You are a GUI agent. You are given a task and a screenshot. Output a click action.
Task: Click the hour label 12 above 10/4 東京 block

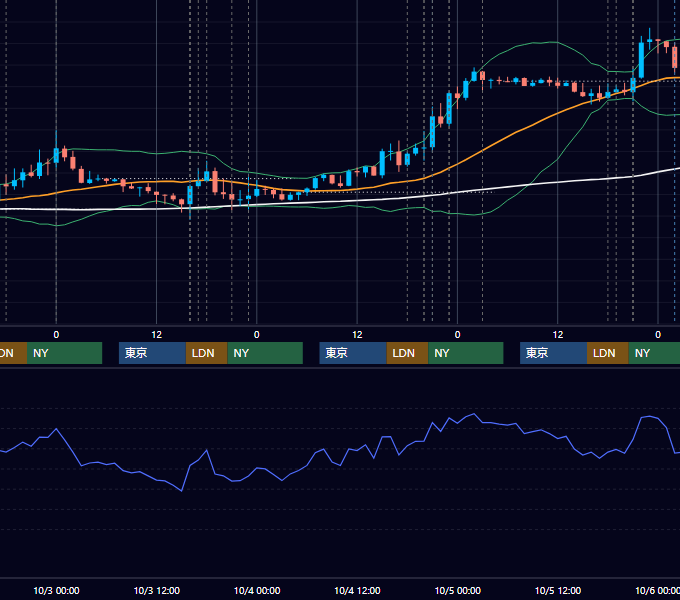point(357,335)
